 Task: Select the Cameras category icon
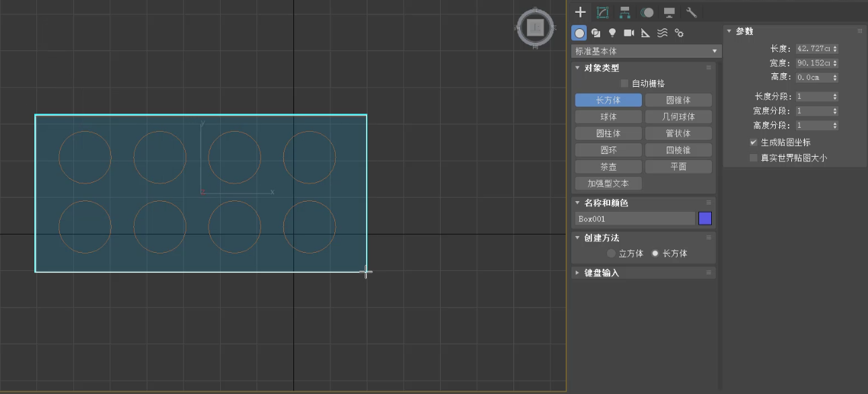[x=629, y=33]
